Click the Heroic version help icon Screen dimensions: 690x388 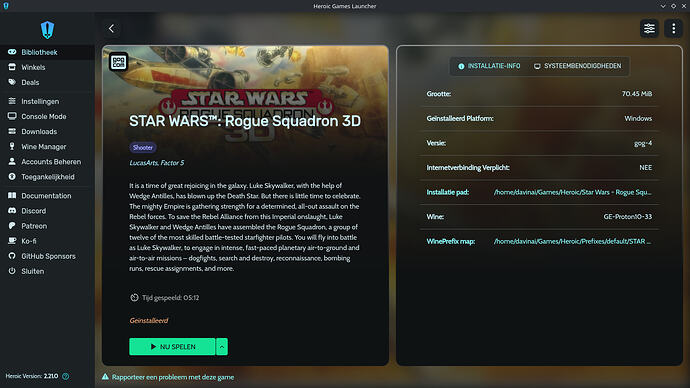[66, 376]
